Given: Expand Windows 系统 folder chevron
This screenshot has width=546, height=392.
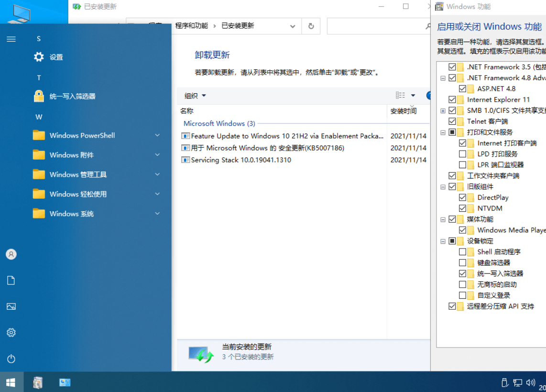Looking at the screenshot, I should click(x=157, y=213).
